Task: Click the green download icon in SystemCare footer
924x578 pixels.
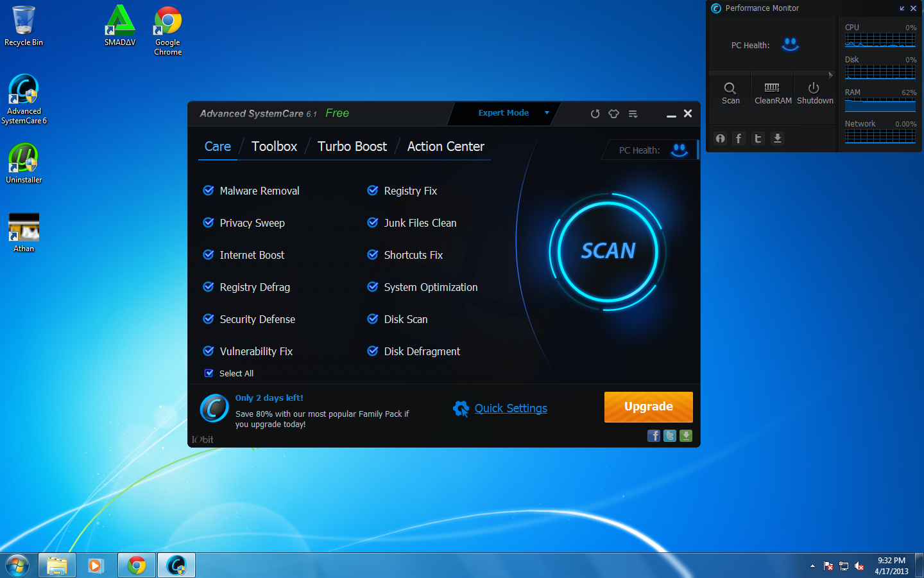Action: (686, 436)
